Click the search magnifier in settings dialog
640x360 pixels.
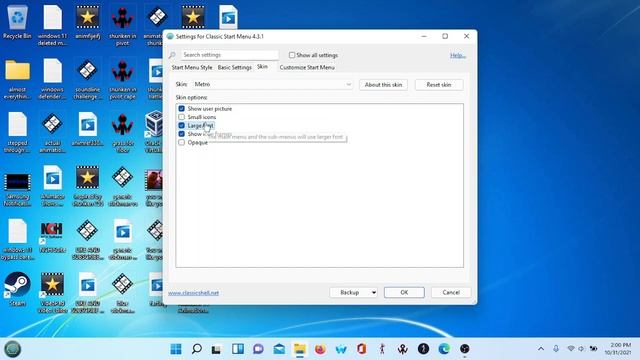pos(172,55)
